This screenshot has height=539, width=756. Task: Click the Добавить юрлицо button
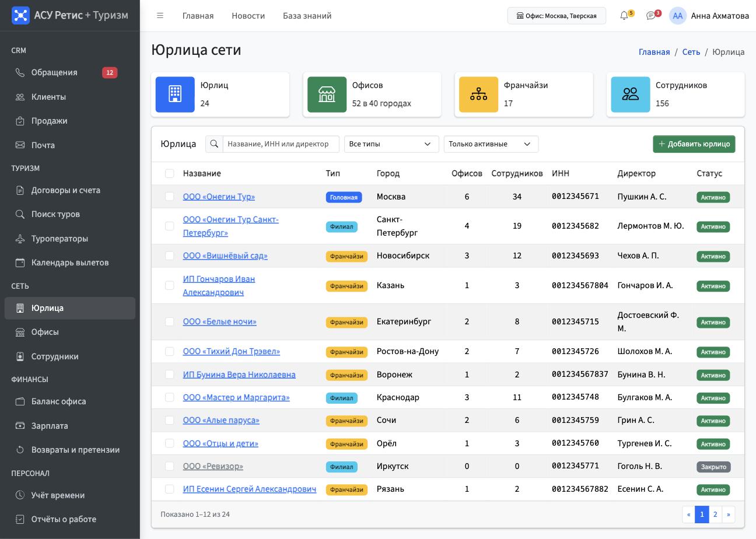[694, 144]
